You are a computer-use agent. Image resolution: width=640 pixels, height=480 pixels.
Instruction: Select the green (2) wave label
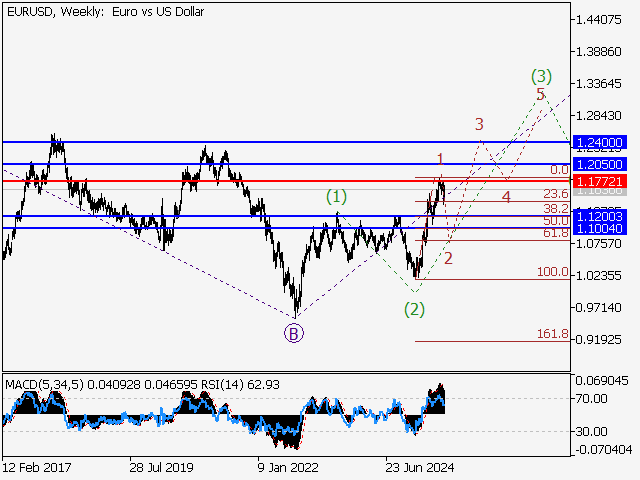pos(414,309)
